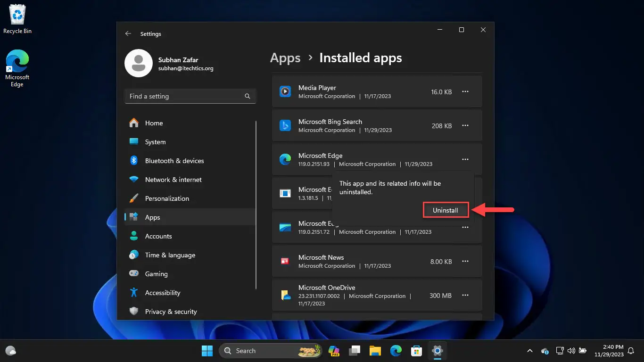The height and width of the screenshot is (362, 644).
Task: Select the Apps category in sidebar
Action: [190, 217]
